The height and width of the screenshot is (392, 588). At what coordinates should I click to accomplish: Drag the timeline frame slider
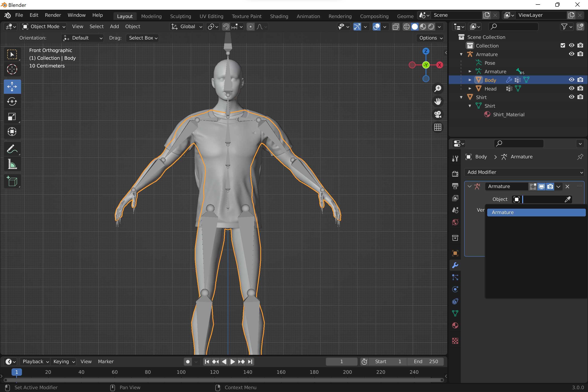click(x=16, y=372)
